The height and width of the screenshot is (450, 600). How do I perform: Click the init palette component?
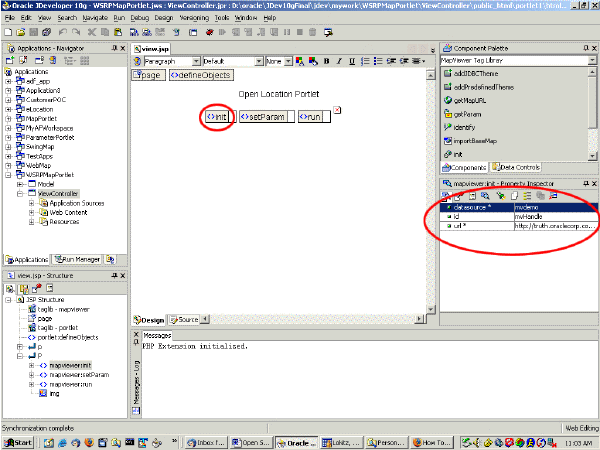click(458, 154)
